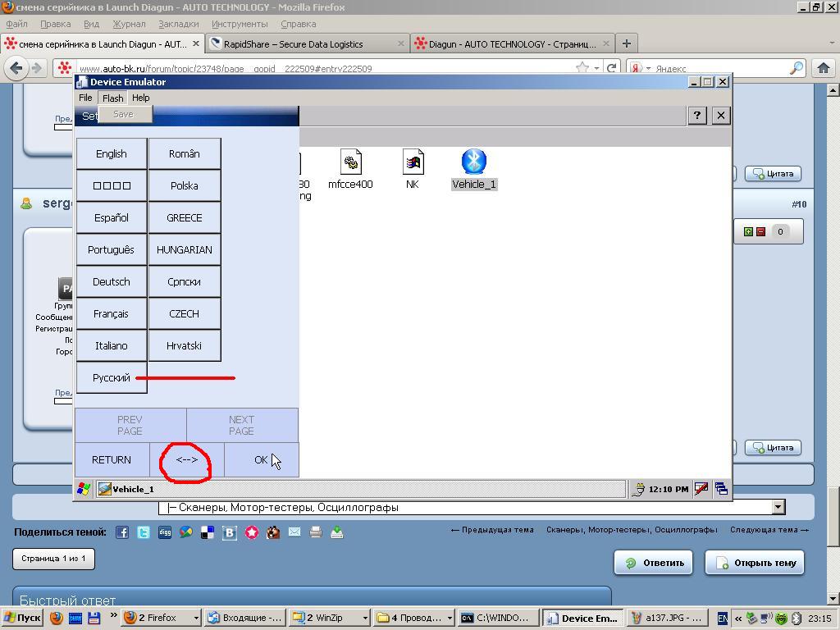
Task: Click the Открыть тему button
Action: (755, 563)
